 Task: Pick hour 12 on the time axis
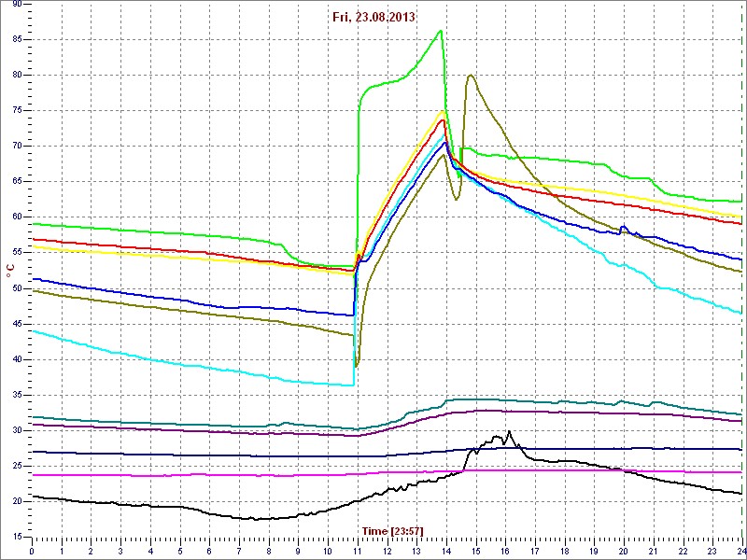[x=387, y=551]
